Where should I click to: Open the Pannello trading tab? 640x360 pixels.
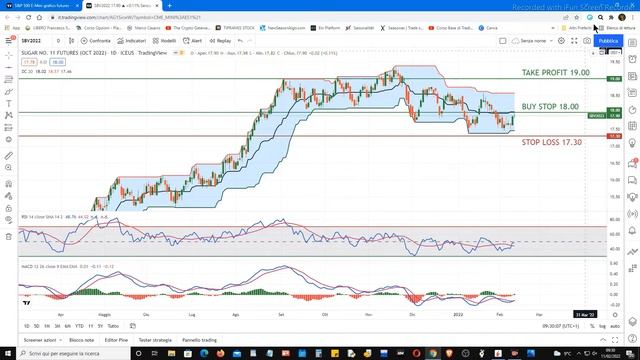[x=199, y=340]
